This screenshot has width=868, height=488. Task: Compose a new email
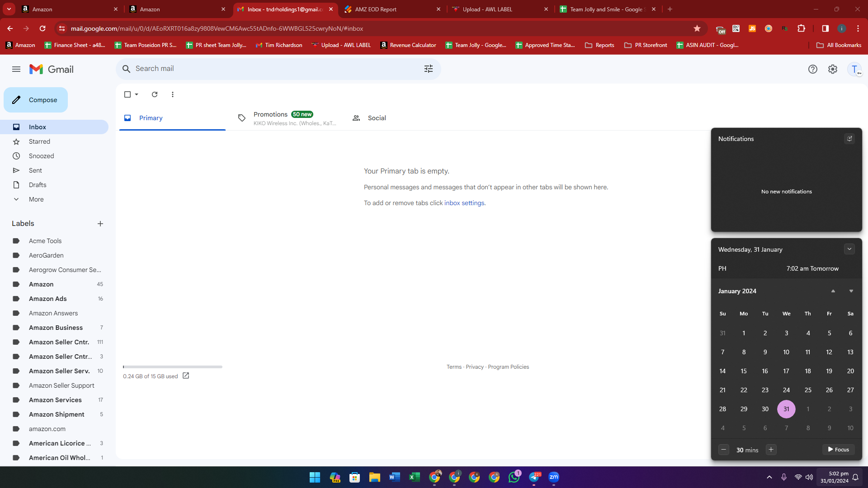coord(36,100)
